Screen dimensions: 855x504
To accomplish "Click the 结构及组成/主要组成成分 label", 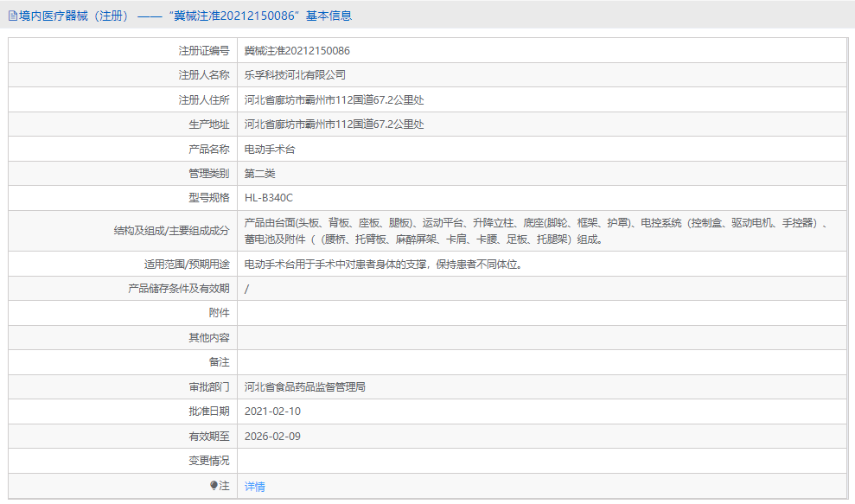I will (171, 231).
